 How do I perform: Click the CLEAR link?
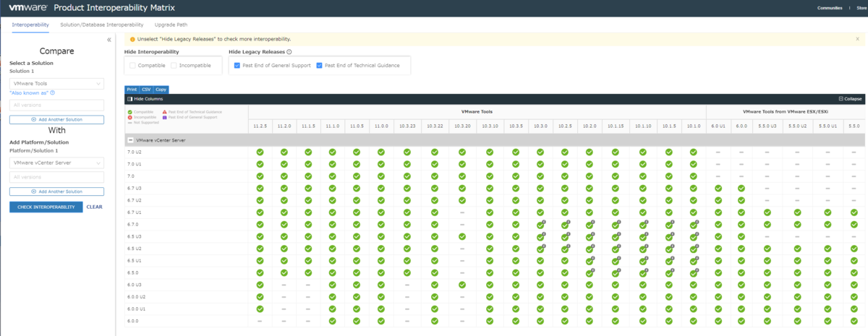tap(94, 207)
